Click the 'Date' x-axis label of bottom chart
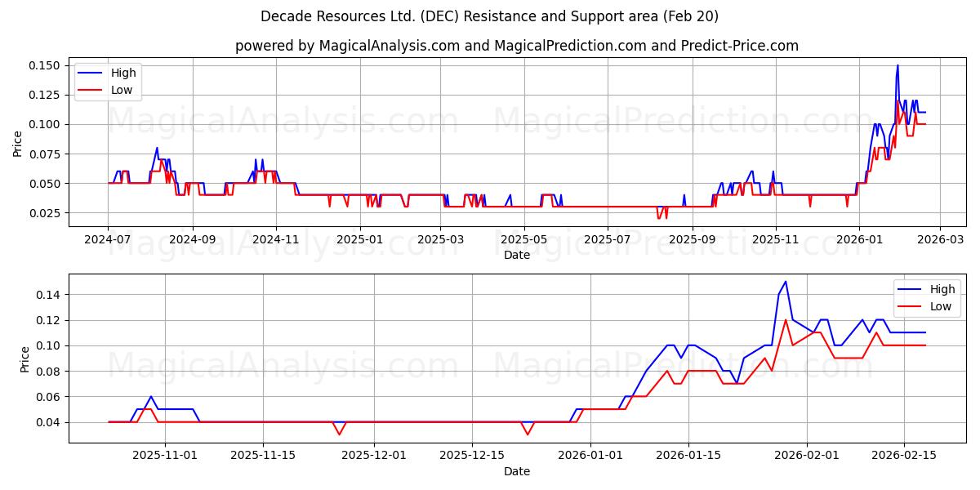The image size is (980, 490). (x=517, y=471)
